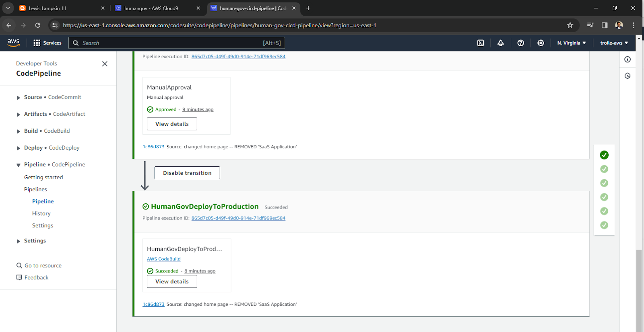Open the notifications bell
This screenshot has height=332, width=644.
(x=500, y=43)
